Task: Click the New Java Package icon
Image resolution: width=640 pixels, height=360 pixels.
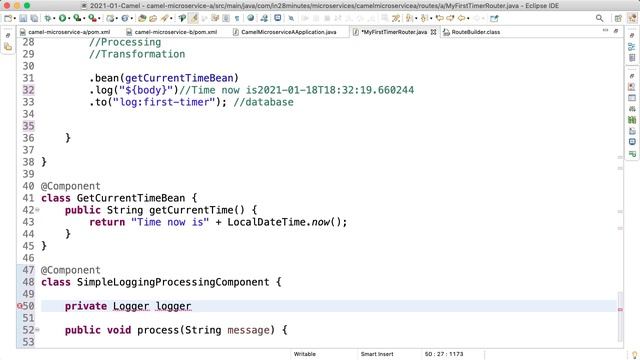Action: 110,18
